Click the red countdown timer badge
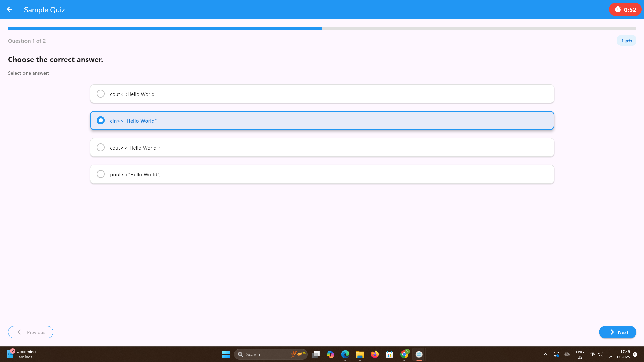 (625, 10)
